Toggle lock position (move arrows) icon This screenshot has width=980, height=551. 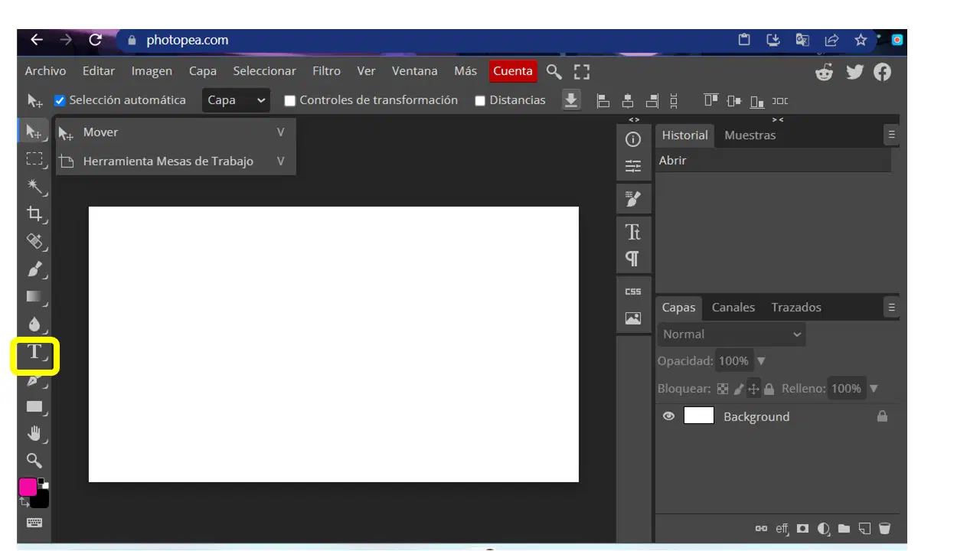[753, 389]
